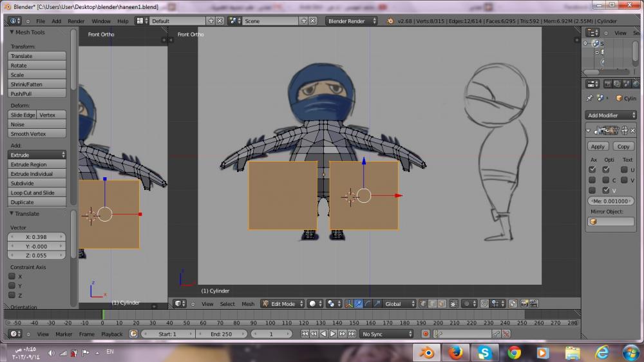644x362 pixels.
Task: Enable the Y constraint axis checkbox
Action: [12, 285]
